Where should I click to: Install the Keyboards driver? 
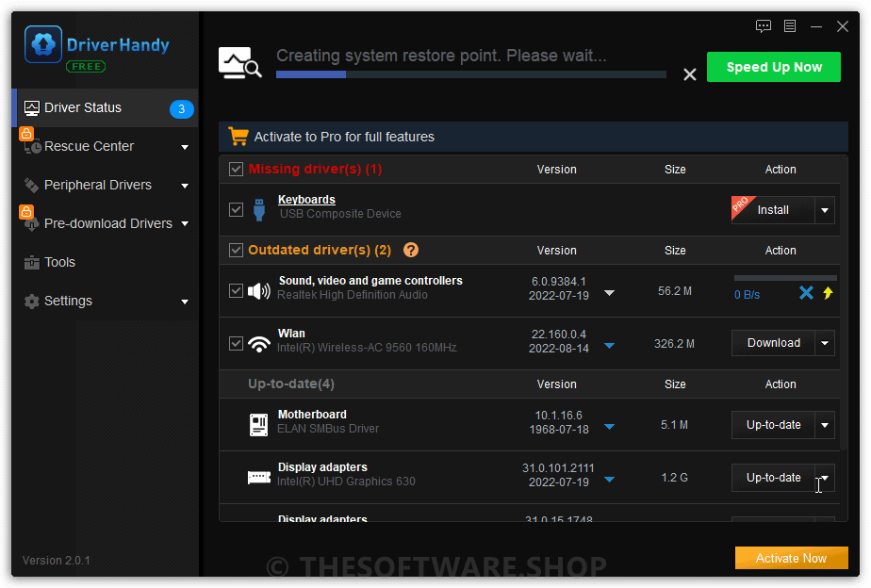tap(773, 210)
